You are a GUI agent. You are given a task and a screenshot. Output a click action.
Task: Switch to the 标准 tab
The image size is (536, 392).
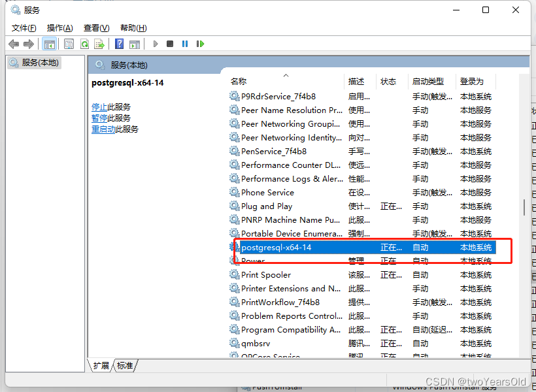(124, 366)
